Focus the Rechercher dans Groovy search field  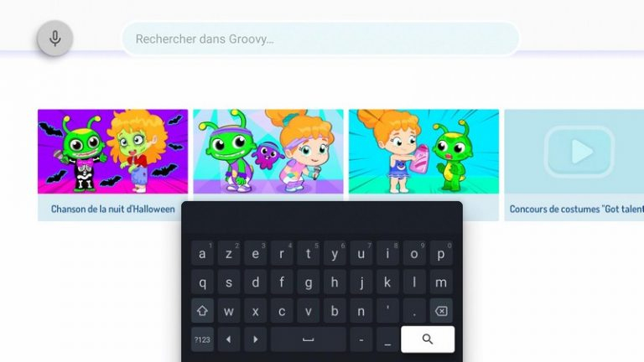tap(321, 39)
